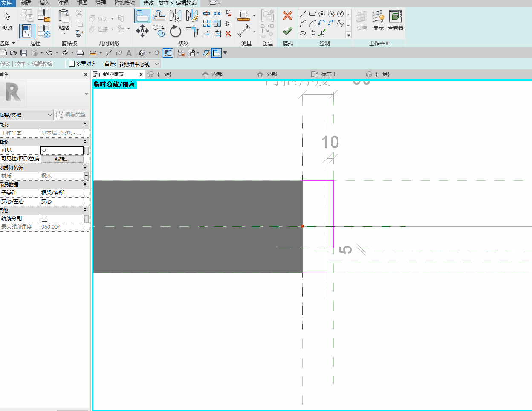Toggle the Properties palette button

click(x=27, y=31)
